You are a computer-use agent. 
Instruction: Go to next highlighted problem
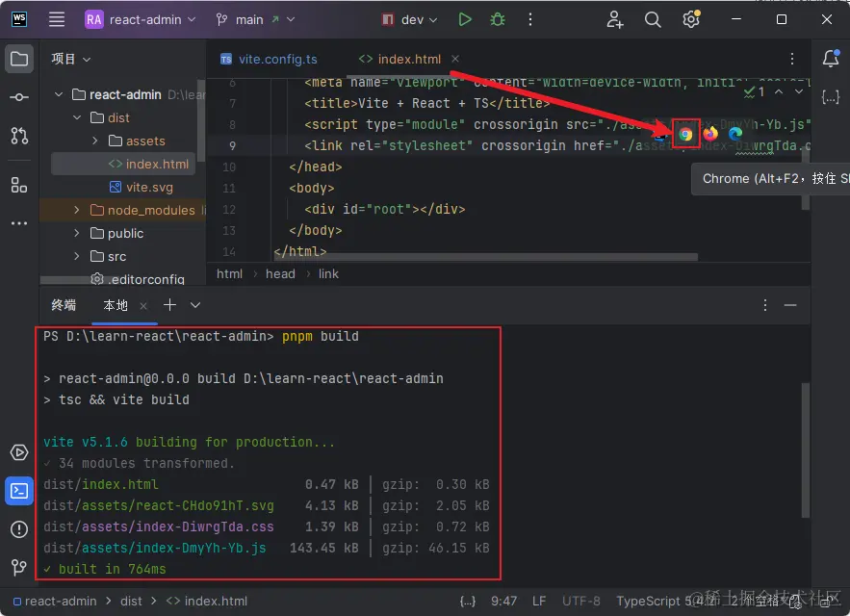pos(799,92)
